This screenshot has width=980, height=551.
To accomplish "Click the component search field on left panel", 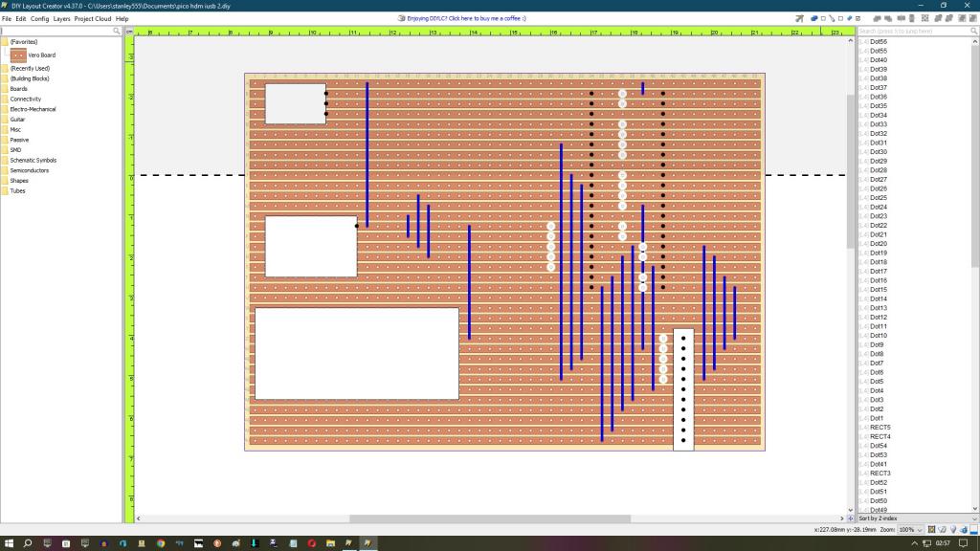I will point(57,32).
